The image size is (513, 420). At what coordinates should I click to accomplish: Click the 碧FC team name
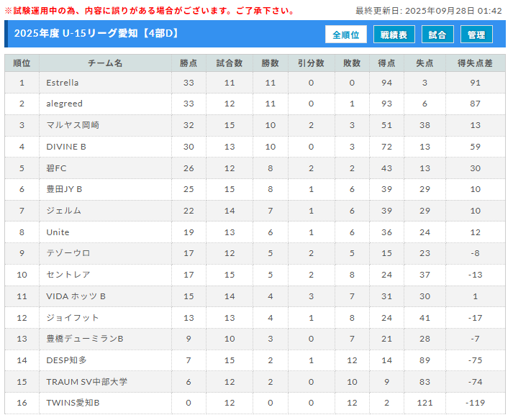[56, 168]
